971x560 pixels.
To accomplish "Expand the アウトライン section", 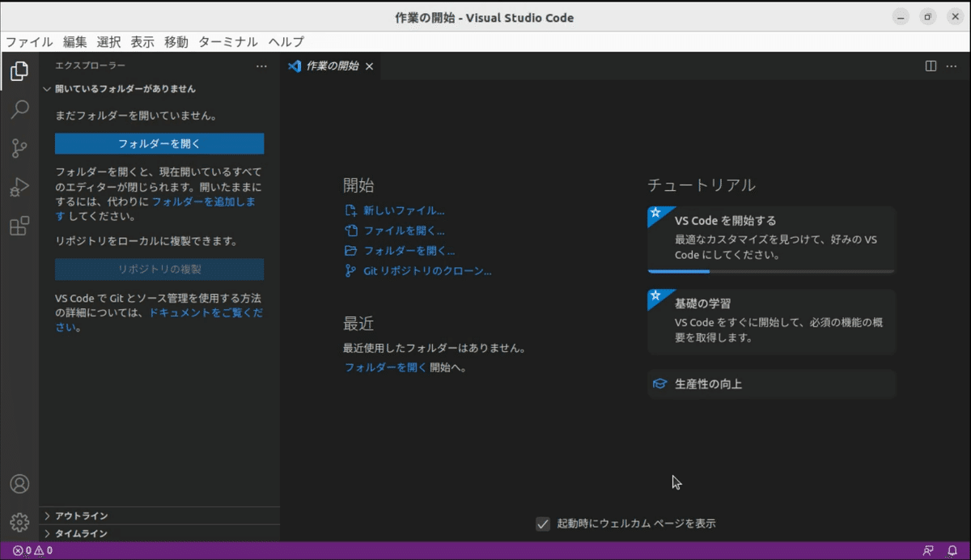I will (x=159, y=515).
